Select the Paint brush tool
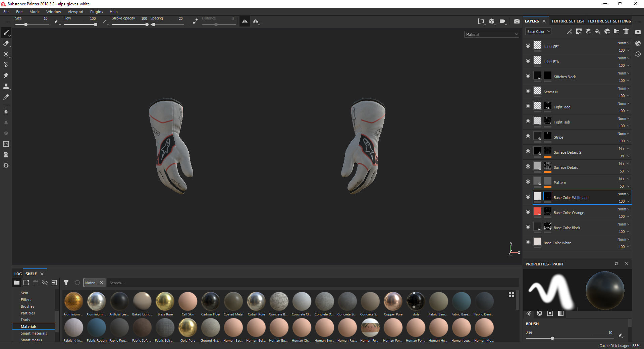644x349 pixels. (6, 33)
